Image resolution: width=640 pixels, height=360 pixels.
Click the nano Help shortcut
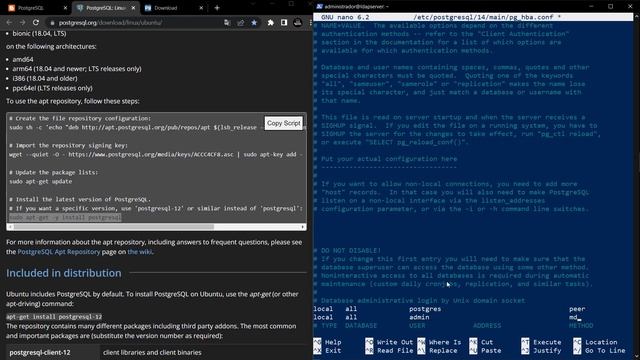pyautogui.click(x=328, y=342)
